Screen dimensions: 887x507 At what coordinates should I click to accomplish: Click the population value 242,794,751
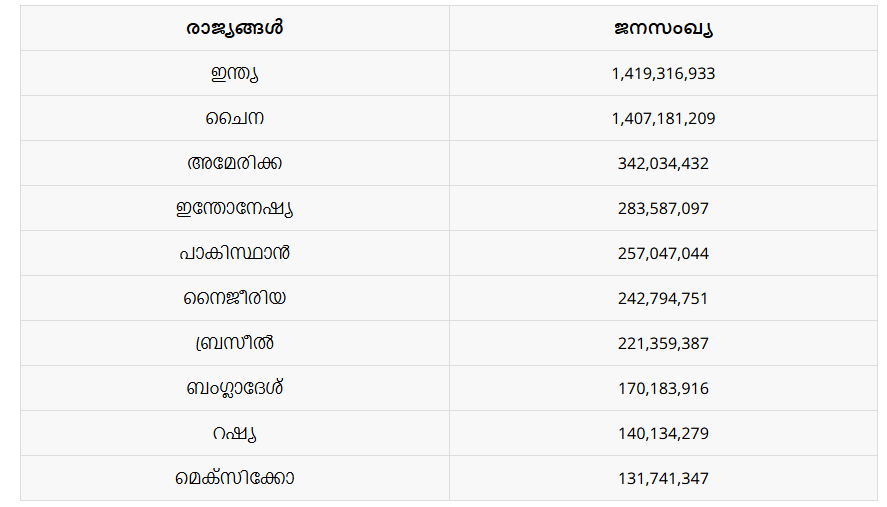pos(663,298)
